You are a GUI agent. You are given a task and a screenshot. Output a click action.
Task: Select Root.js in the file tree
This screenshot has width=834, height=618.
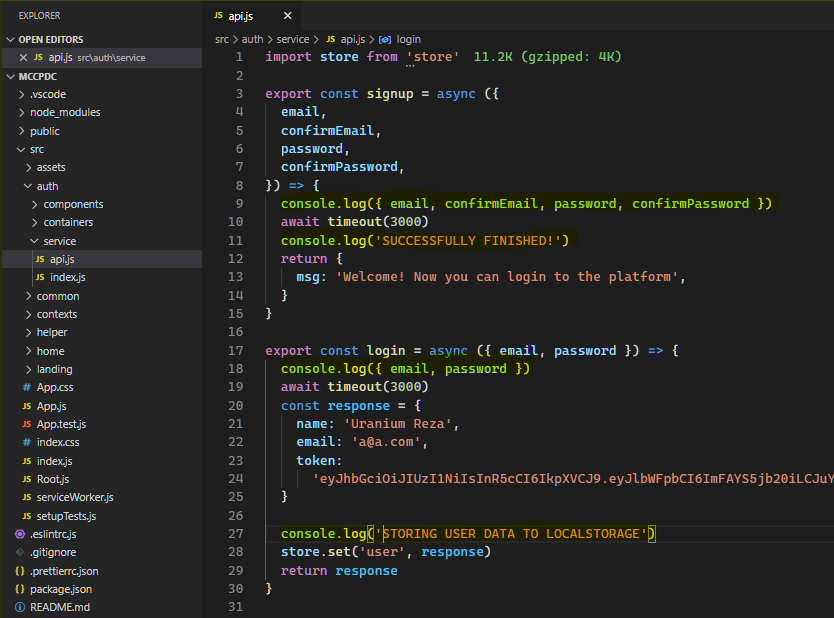pyautogui.click(x=56, y=479)
